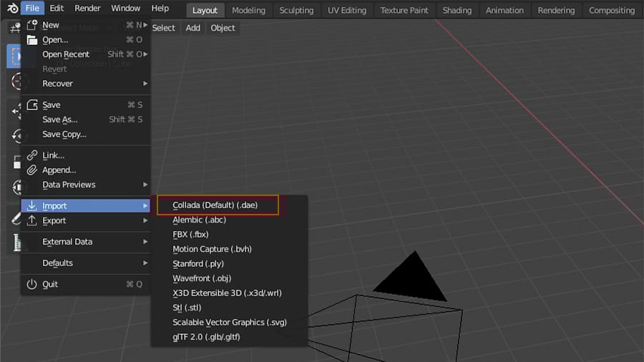The height and width of the screenshot is (362, 644).
Task: Expand the Recover submenu
Action: point(86,83)
